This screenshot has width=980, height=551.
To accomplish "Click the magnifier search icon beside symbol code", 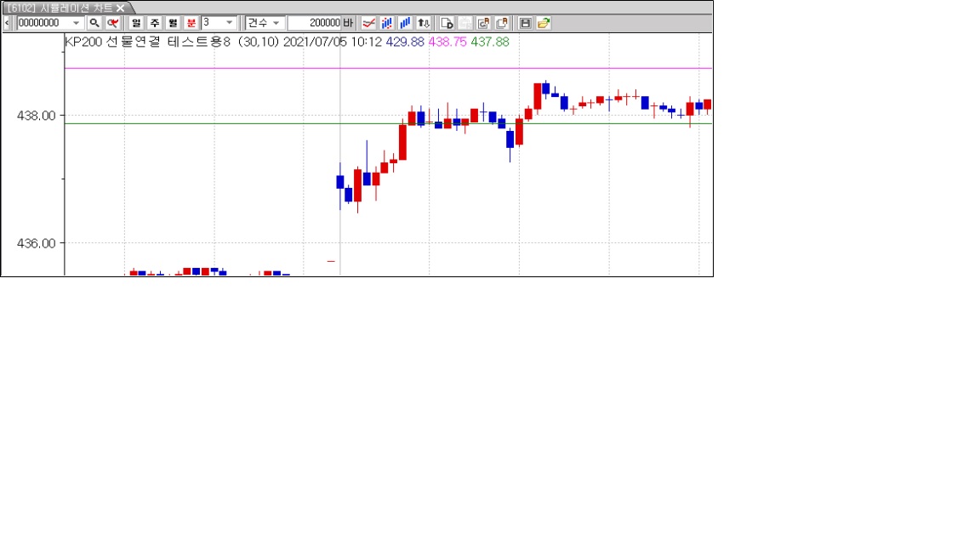I will (x=94, y=23).
